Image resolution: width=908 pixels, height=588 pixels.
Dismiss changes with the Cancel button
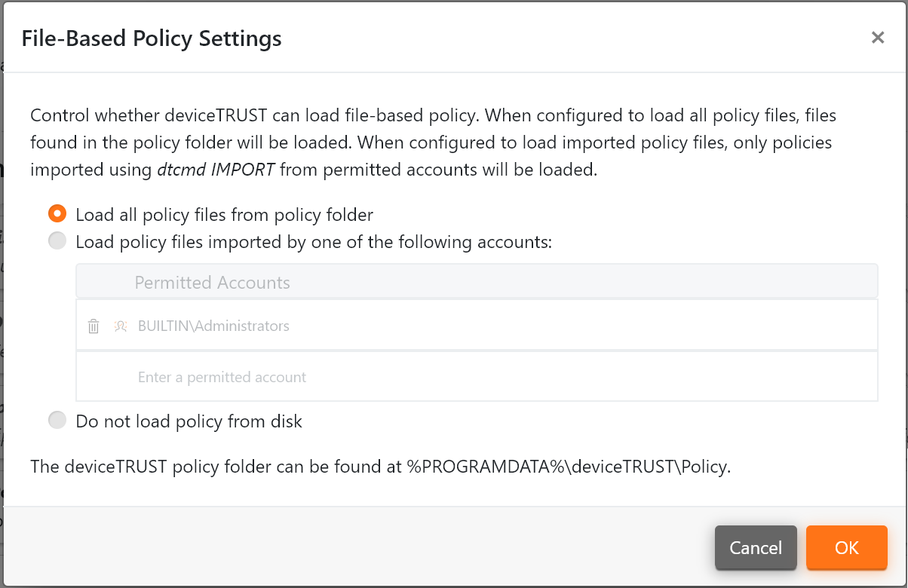tap(756, 548)
